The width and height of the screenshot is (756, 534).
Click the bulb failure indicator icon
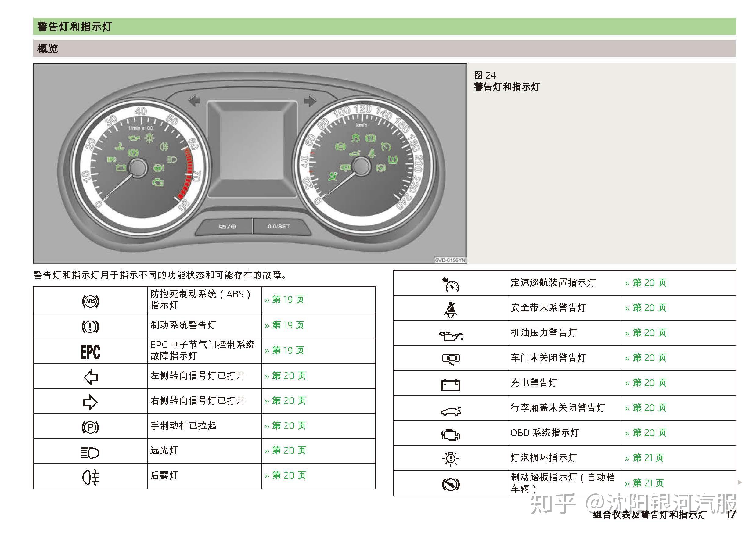coord(451,459)
